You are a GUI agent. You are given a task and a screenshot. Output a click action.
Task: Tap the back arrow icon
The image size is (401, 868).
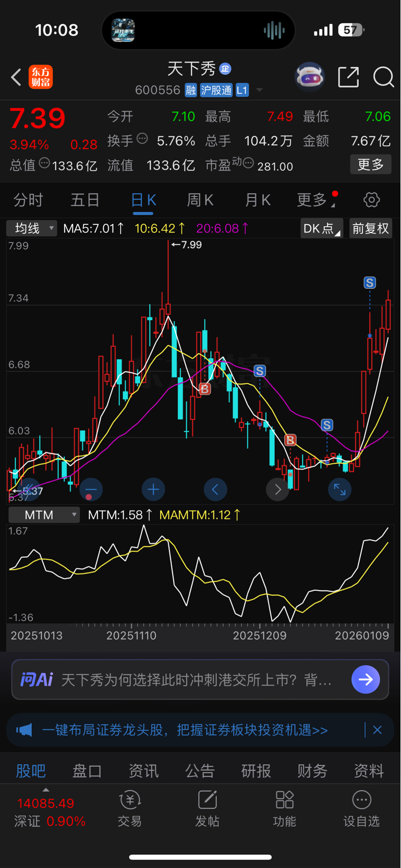[x=16, y=77]
